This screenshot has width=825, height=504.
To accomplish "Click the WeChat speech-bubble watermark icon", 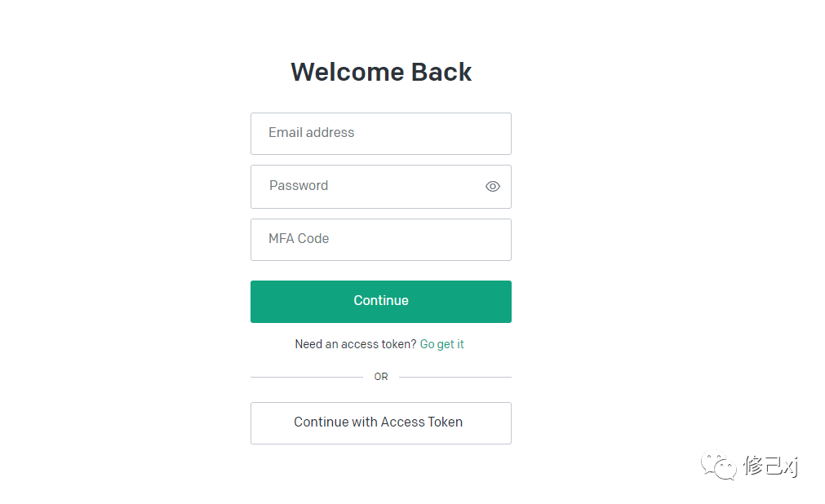I will tap(718, 465).
